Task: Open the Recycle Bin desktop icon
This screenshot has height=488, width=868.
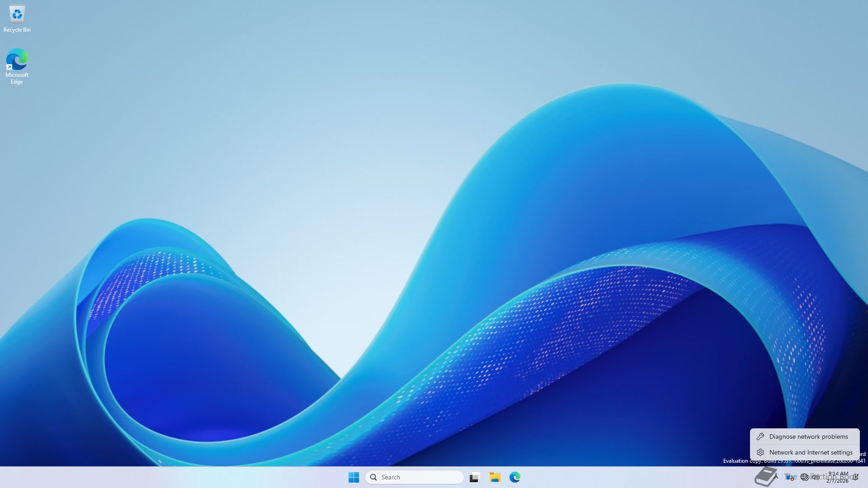Action: (x=17, y=14)
